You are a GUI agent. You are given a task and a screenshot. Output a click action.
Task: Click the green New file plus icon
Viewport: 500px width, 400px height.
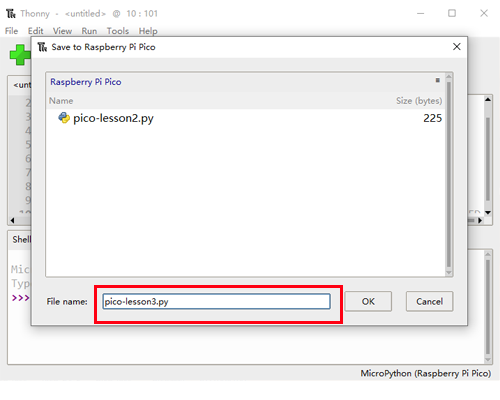coord(20,55)
